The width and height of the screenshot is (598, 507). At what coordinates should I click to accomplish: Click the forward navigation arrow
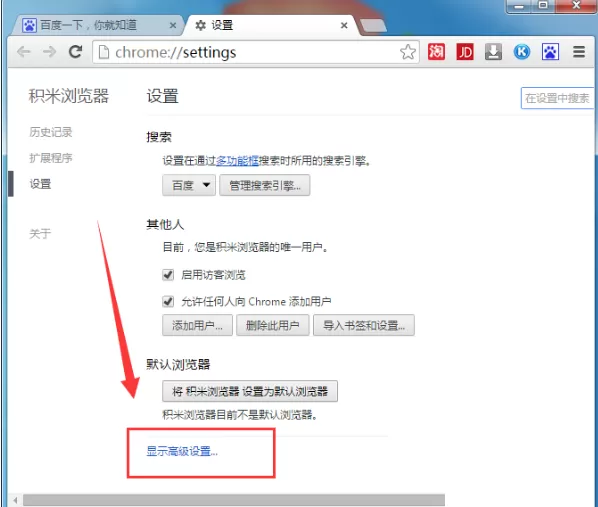(x=50, y=52)
